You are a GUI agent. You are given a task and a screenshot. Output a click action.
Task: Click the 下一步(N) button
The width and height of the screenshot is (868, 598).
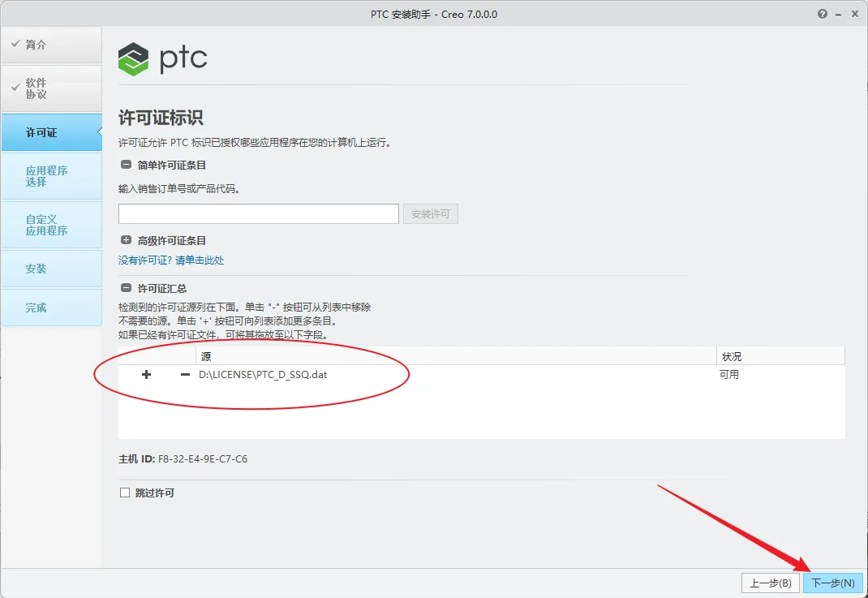tap(832, 583)
